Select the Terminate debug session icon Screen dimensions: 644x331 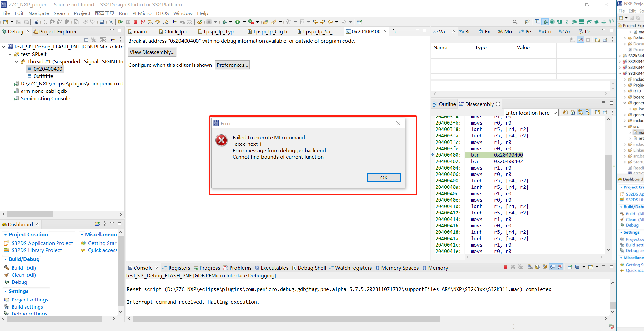point(135,22)
